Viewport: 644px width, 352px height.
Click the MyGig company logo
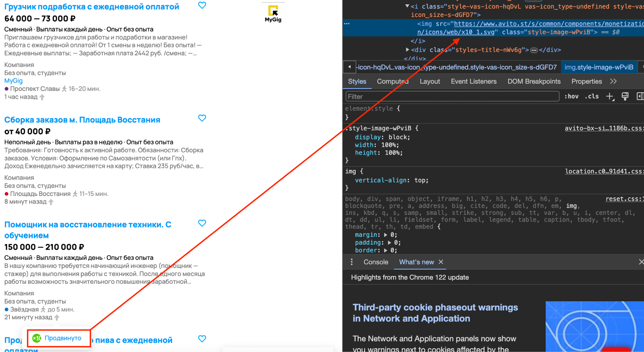coord(273,14)
